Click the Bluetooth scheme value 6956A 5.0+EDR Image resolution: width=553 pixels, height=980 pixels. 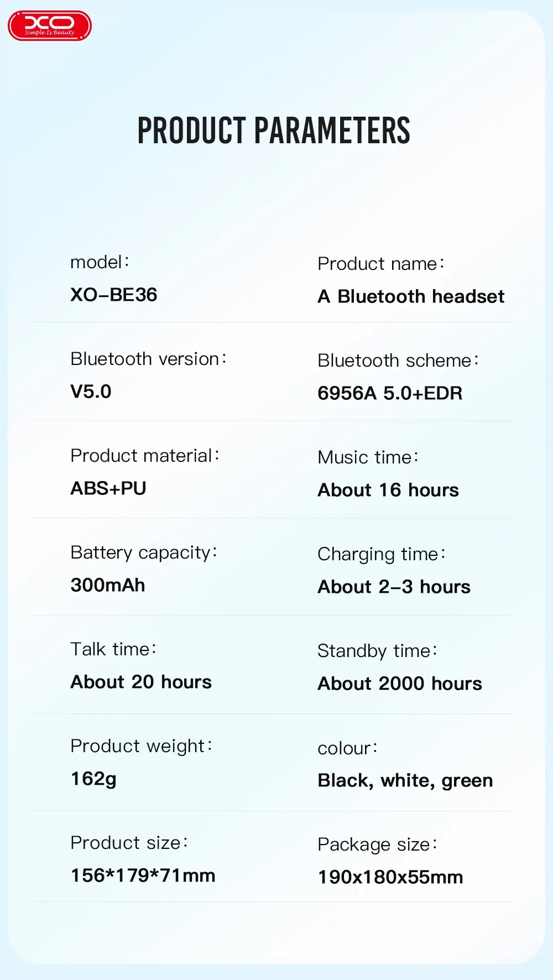point(390,393)
